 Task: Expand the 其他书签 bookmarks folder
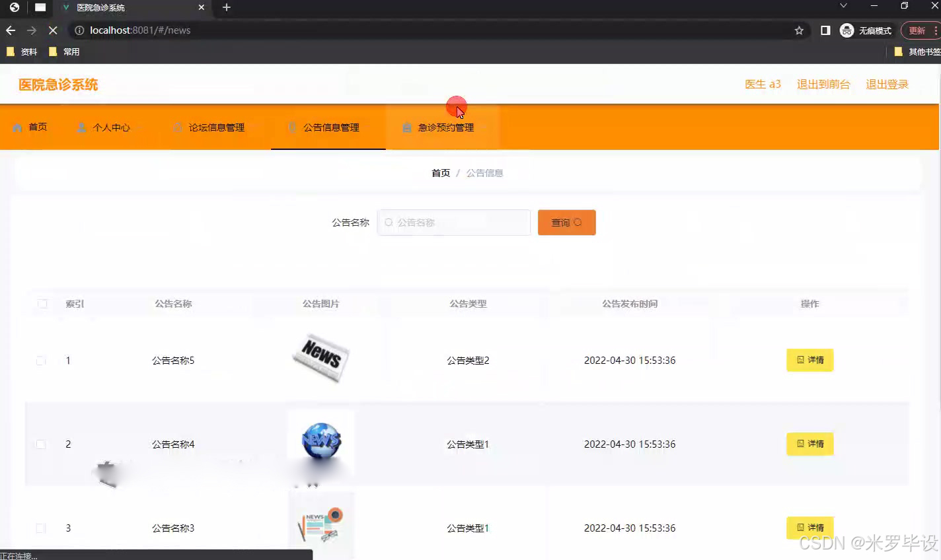point(919,52)
